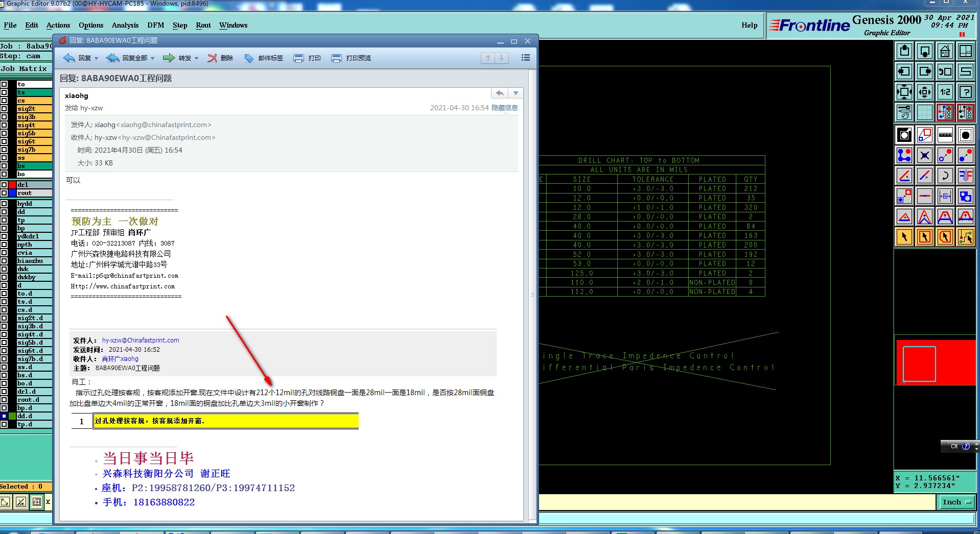Open the Inch units dropdown
This screenshot has width=980, height=534.
pyautogui.click(x=956, y=502)
